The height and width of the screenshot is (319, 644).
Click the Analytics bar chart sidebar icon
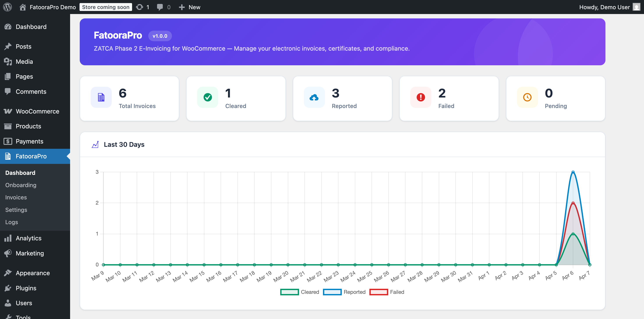(x=8, y=238)
